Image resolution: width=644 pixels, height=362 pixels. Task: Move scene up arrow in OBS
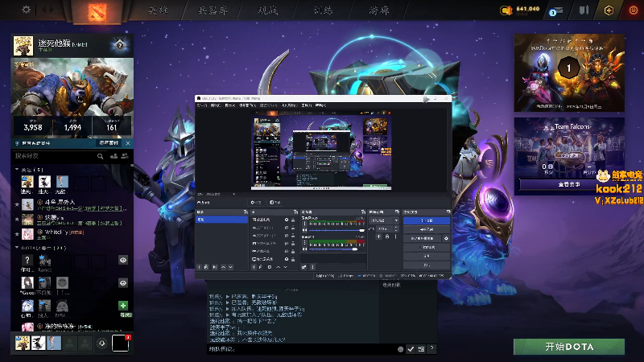click(x=224, y=267)
